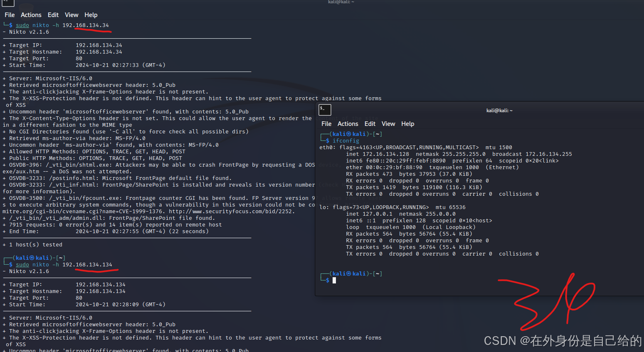Click the second scan start time '2024-10-21 02:28:09 (GMT-4)'
Screen dimensions: 644x352
pos(121,305)
